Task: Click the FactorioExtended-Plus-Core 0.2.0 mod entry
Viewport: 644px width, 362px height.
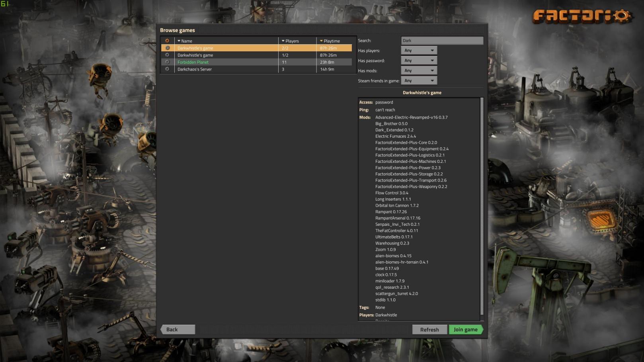Action: pyautogui.click(x=406, y=143)
